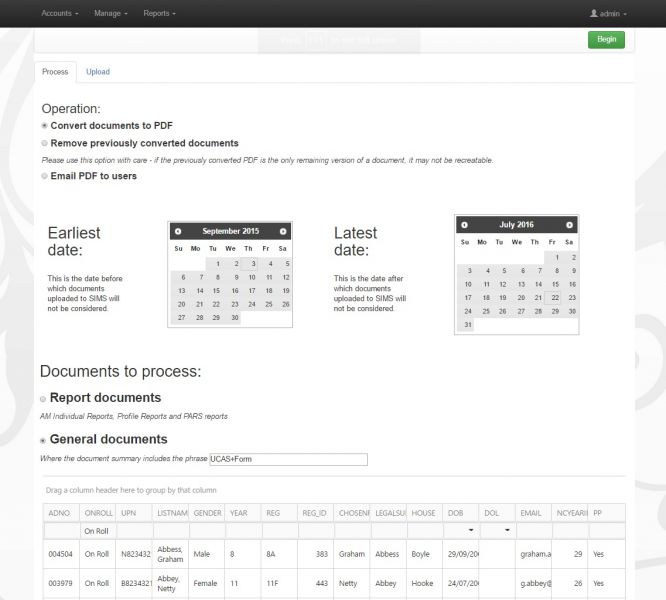The height and width of the screenshot is (600, 666).
Task: Click the admin user icon
Action: click(594, 14)
